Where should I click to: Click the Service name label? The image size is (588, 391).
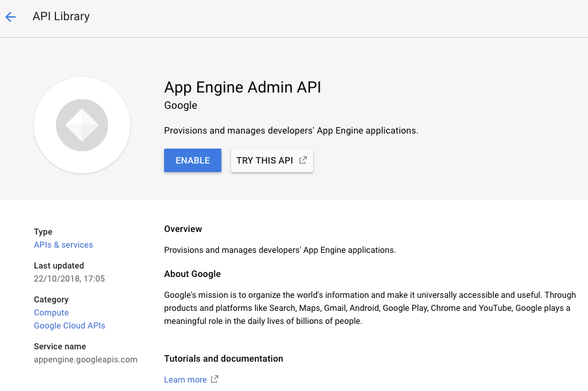click(60, 346)
